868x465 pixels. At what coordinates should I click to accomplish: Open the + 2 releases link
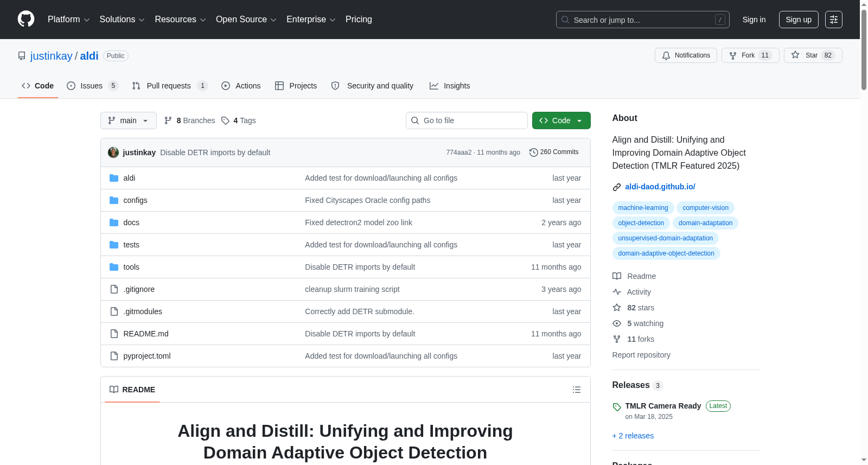click(x=633, y=436)
